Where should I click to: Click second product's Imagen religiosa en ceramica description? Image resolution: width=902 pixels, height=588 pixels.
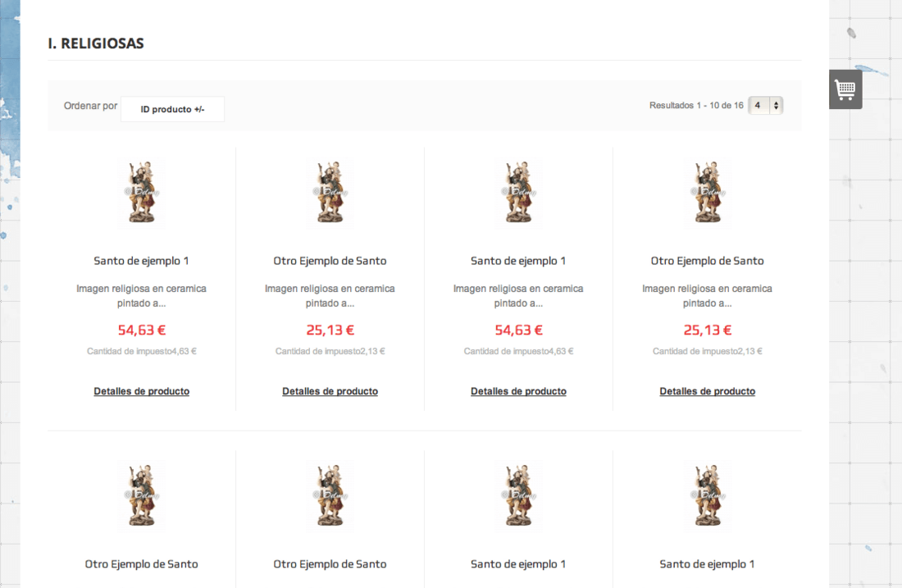click(330, 296)
